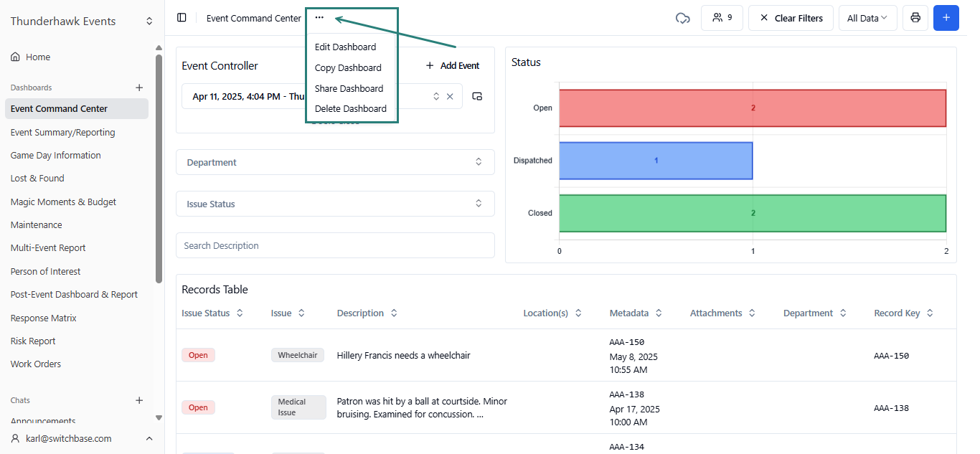Add a new dashboard with plus icon

tap(139, 88)
